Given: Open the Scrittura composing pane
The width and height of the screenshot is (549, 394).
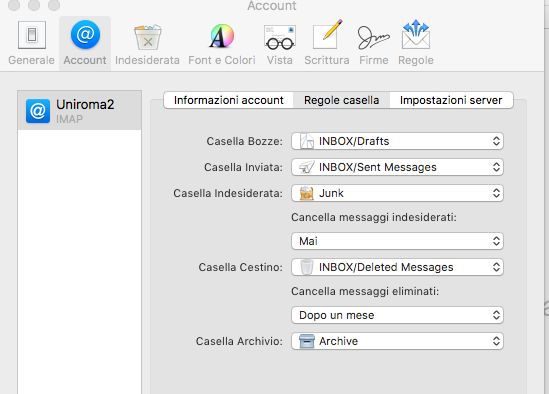Looking at the screenshot, I should [x=327, y=43].
